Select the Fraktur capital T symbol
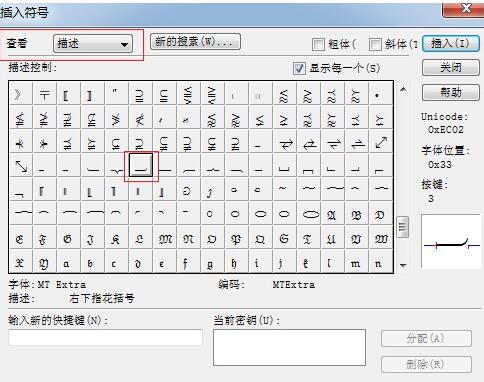 308,238
